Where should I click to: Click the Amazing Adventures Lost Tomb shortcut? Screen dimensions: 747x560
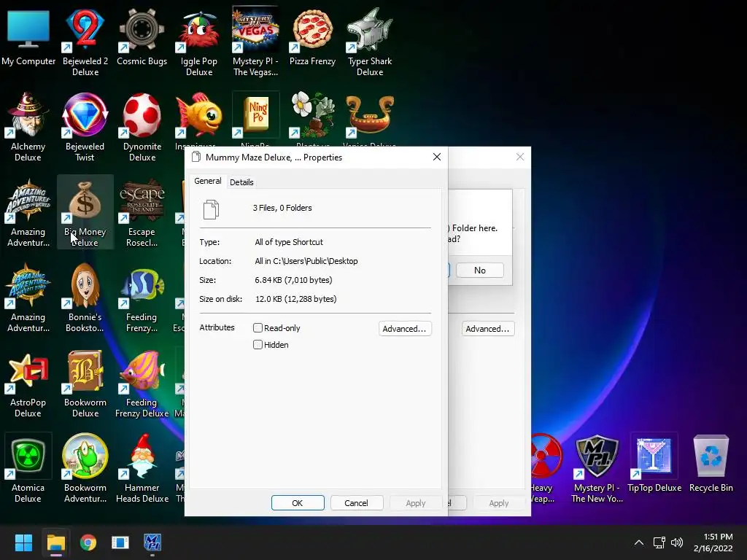click(x=28, y=297)
